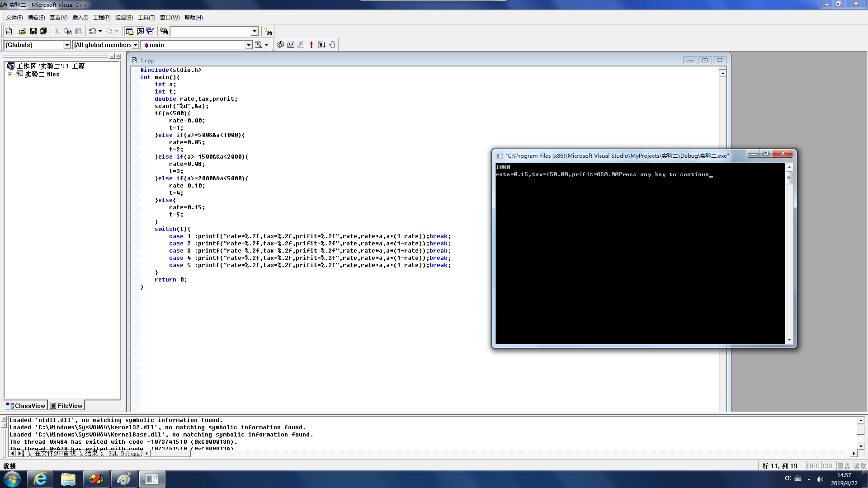Click the Insert Breakpoint hand icon
This screenshot has width=868, height=488.
point(332,45)
